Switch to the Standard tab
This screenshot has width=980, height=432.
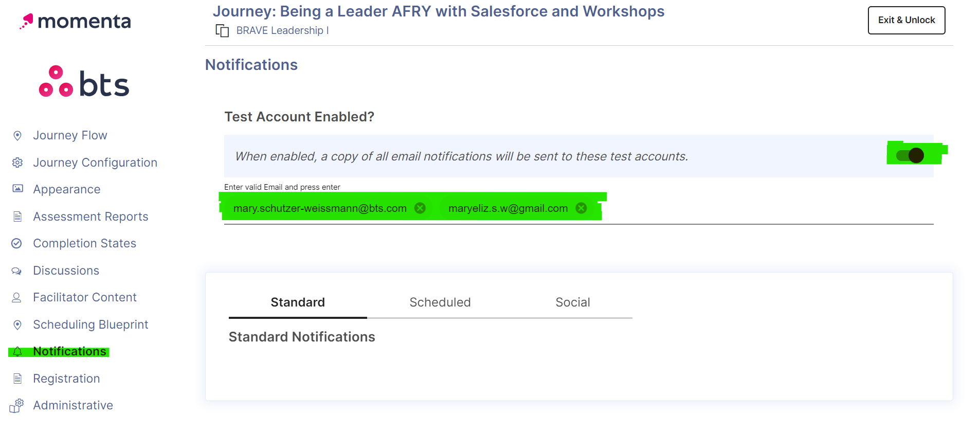click(298, 302)
